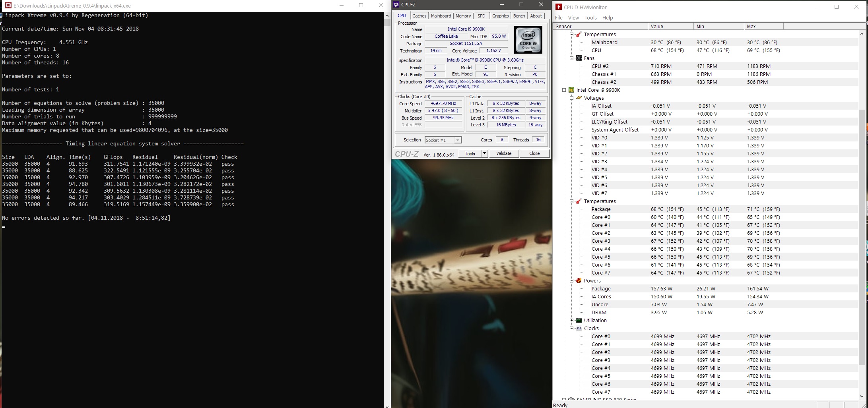Click the thermometer icon of the Temperatures group containing Package
This screenshot has height=408, width=868.
point(579,201)
